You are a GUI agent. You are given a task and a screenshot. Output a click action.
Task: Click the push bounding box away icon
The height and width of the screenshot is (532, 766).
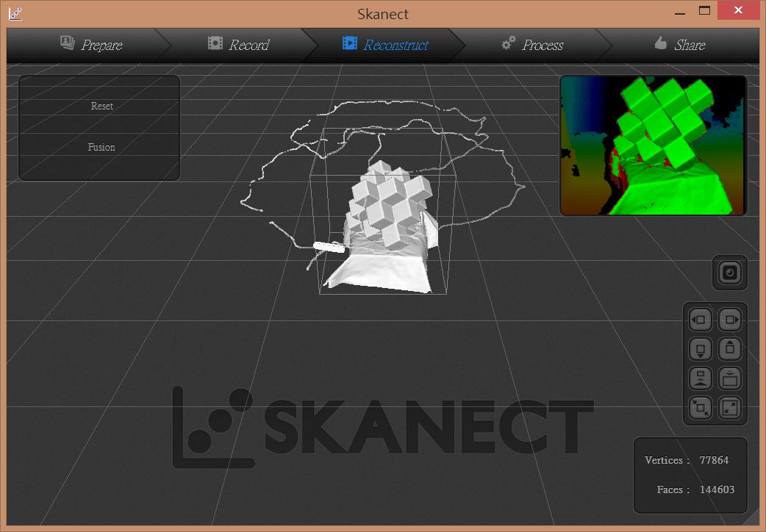[x=700, y=378]
